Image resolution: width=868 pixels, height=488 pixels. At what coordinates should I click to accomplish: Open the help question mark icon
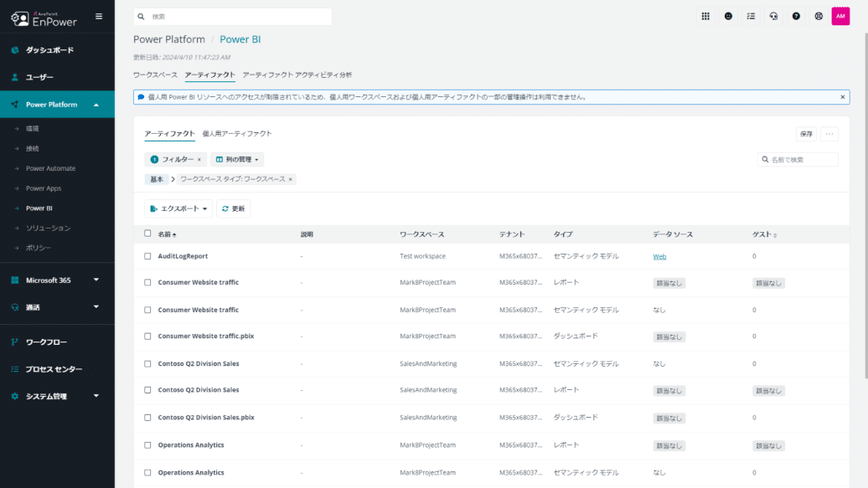click(x=796, y=17)
